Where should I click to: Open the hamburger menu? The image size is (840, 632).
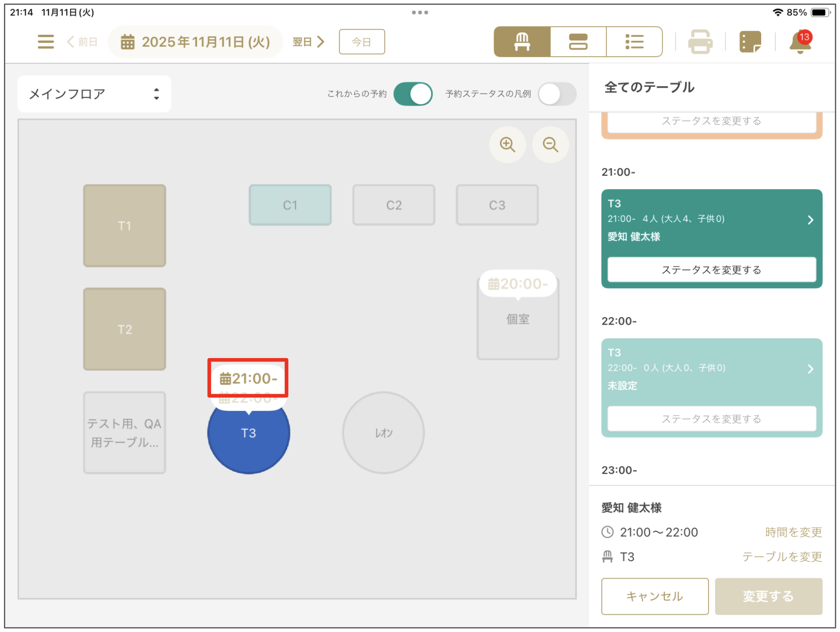pos(46,42)
